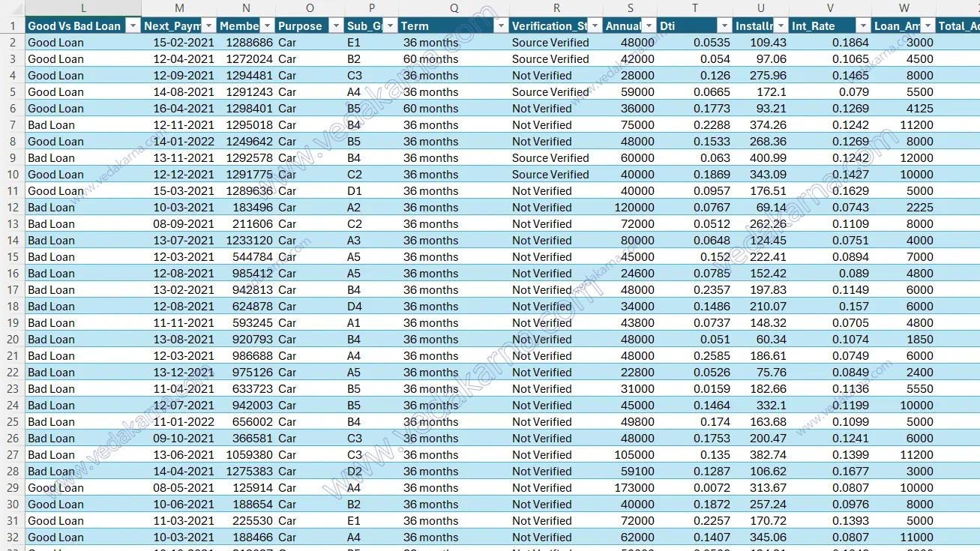Select row 20 by its row number
The width and height of the screenshot is (980, 551).
coord(12,339)
